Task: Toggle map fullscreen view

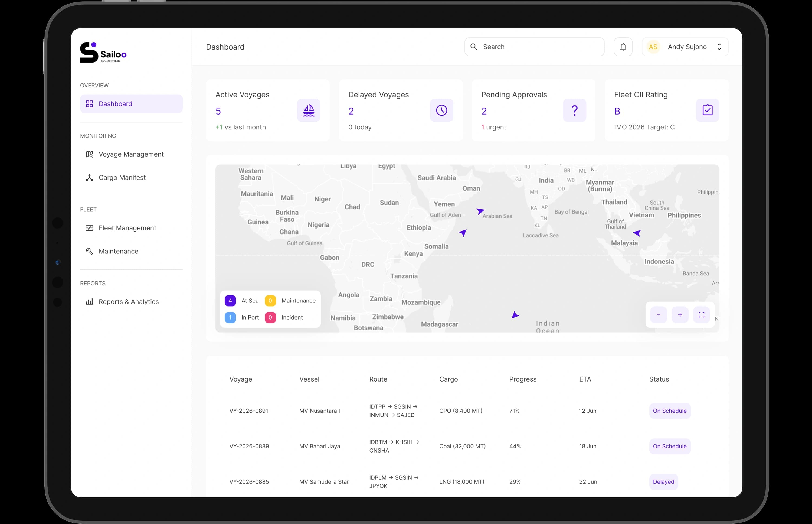Action: coord(701,315)
